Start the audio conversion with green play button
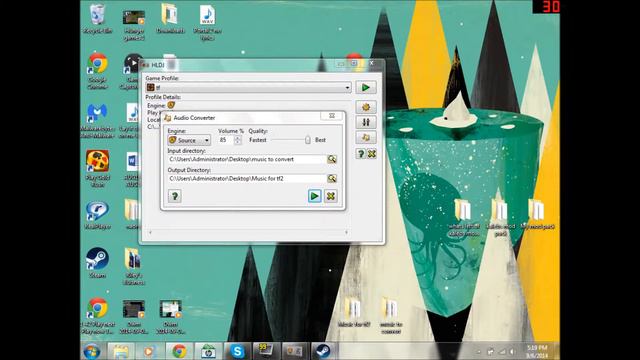 tap(314, 196)
